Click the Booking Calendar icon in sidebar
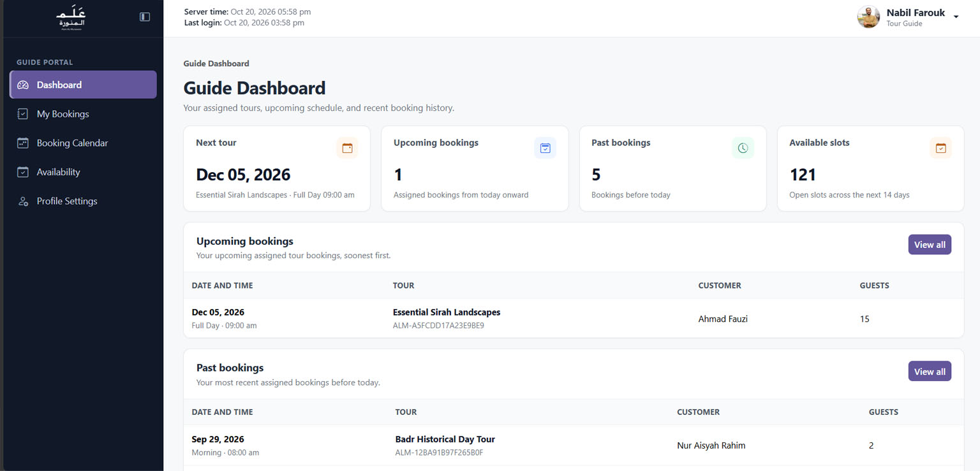Image resolution: width=980 pixels, height=471 pixels. click(x=23, y=143)
